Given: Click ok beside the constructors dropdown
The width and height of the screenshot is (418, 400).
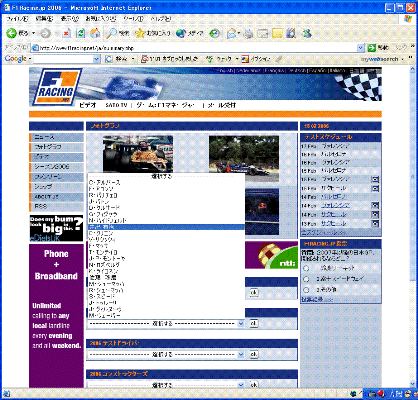Looking at the screenshot, I should (254, 385).
